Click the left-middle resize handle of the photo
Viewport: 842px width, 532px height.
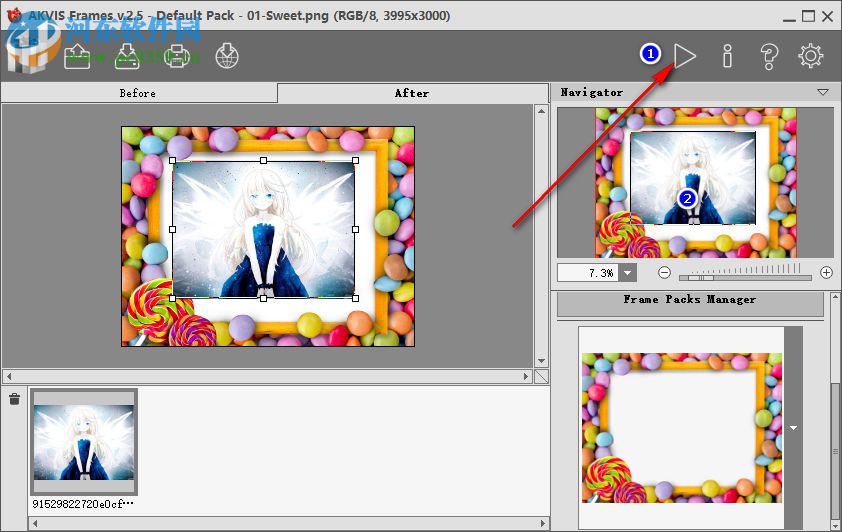(x=172, y=229)
